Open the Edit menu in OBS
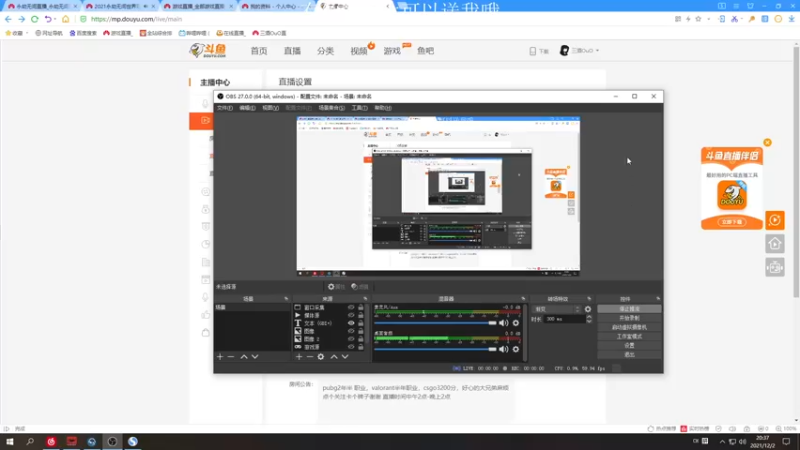This screenshot has width=800, height=450. [x=247, y=108]
